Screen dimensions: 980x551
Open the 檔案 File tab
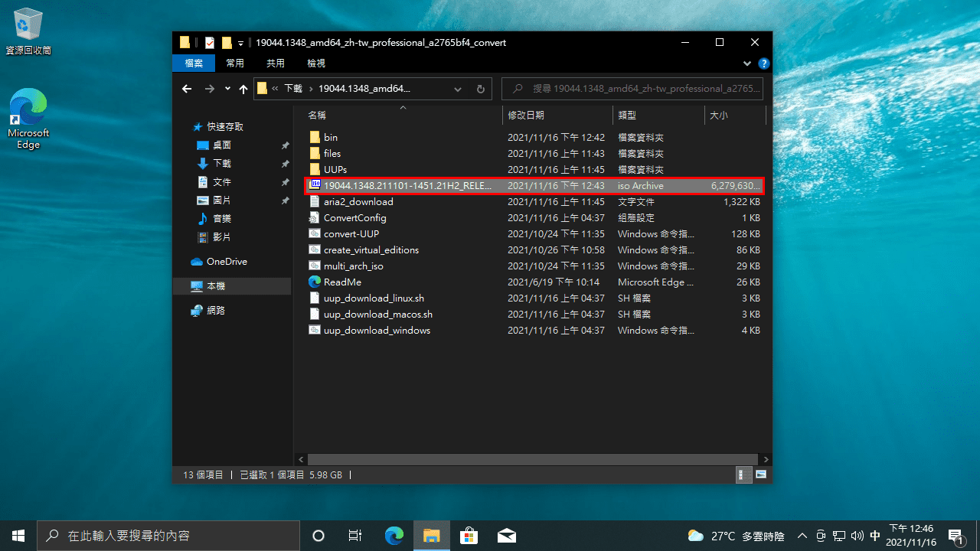tap(194, 64)
